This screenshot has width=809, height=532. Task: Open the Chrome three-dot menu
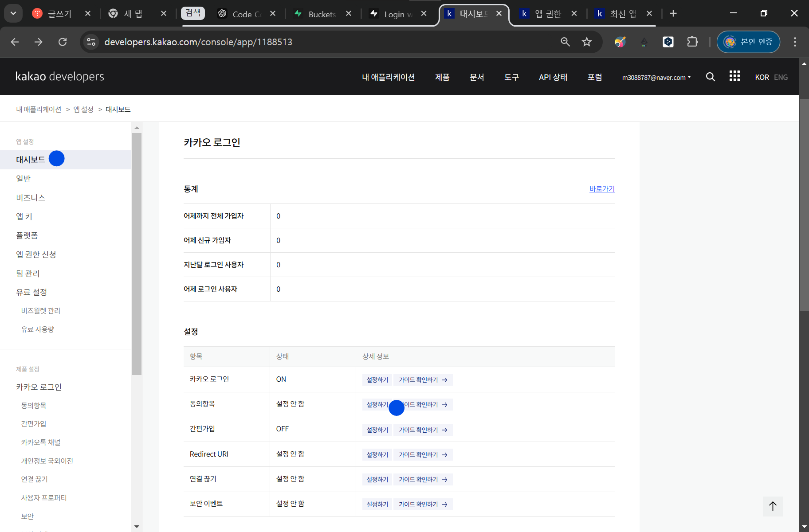coord(795,42)
